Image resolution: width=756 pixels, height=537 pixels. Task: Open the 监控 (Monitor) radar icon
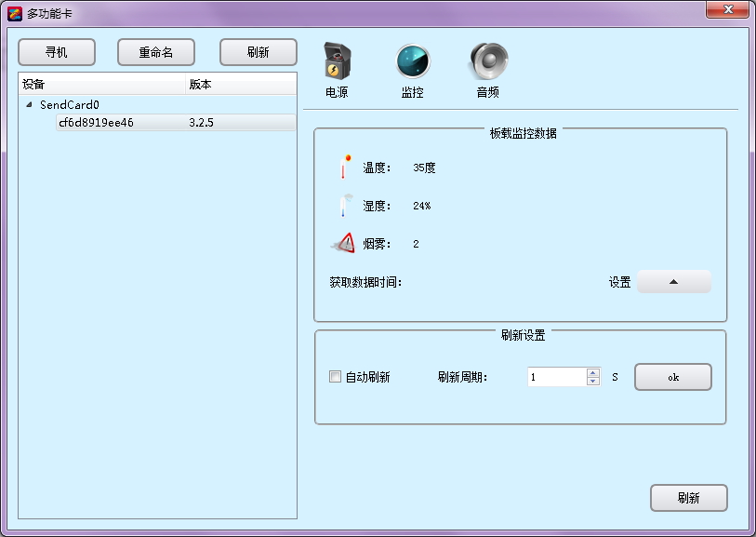pos(412,62)
